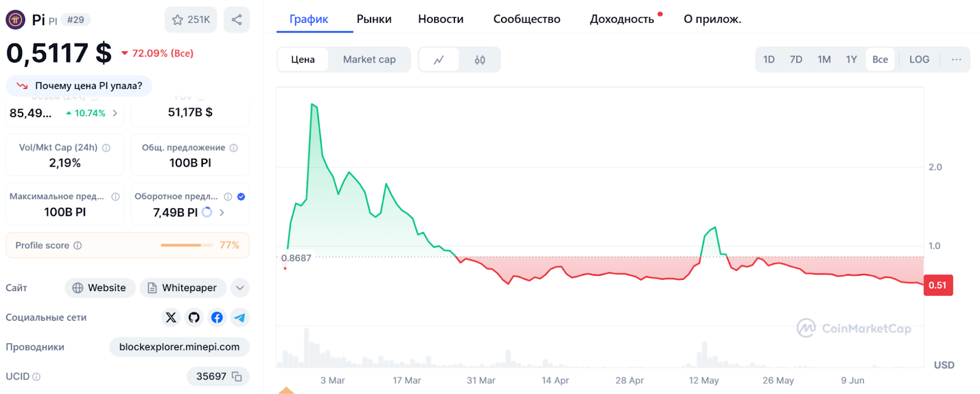Click info icon next to Оборотное предл...
980x394 pixels.
[x=228, y=197]
